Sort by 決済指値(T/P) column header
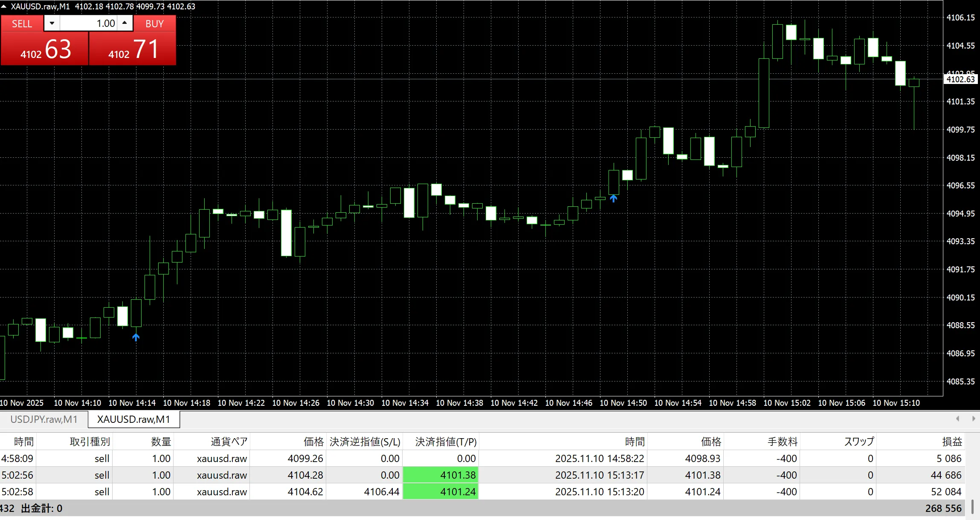980x520 pixels. (x=446, y=442)
